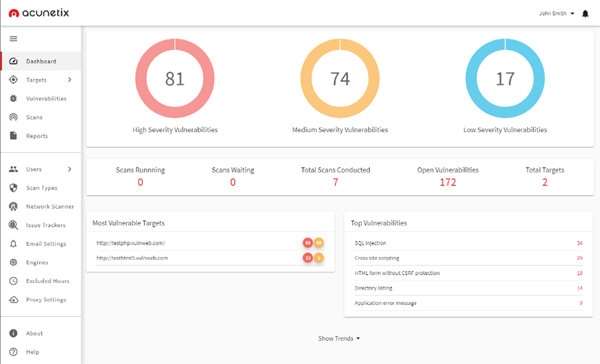Click the Acunetix logo

tap(39, 13)
